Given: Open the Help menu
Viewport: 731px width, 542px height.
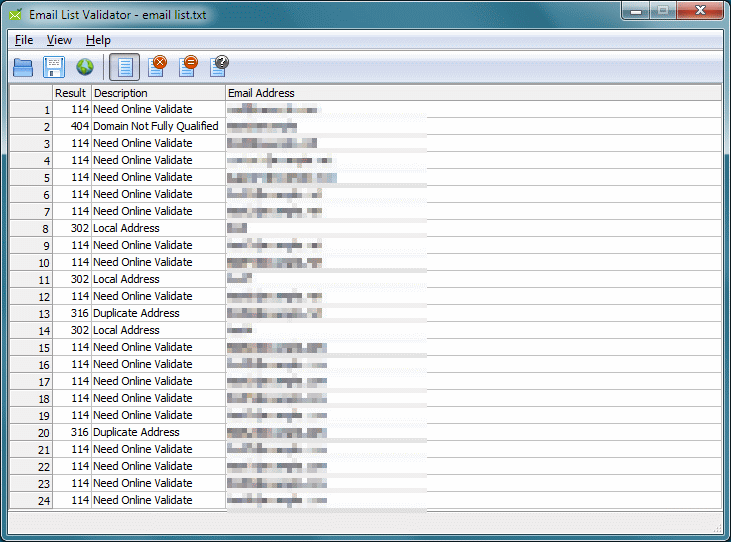Looking at the screenshot, I should [x=98, y=40].
